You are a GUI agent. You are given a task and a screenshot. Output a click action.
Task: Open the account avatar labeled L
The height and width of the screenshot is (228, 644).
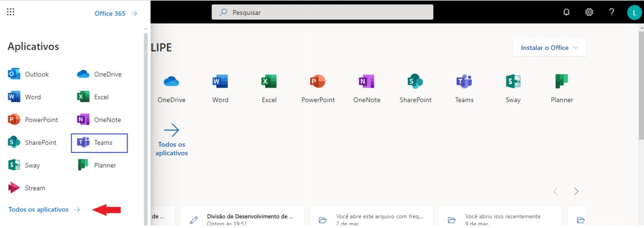click(x=634, y=12)
